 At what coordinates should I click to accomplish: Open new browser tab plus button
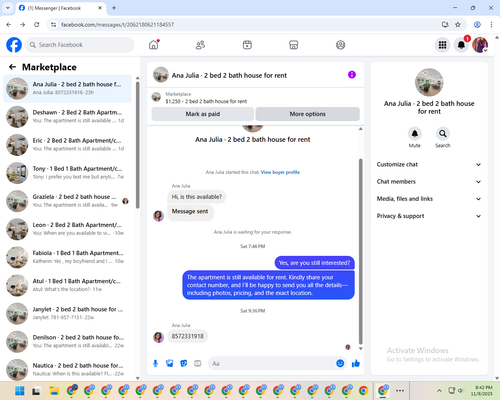click(x=114, y=8)
